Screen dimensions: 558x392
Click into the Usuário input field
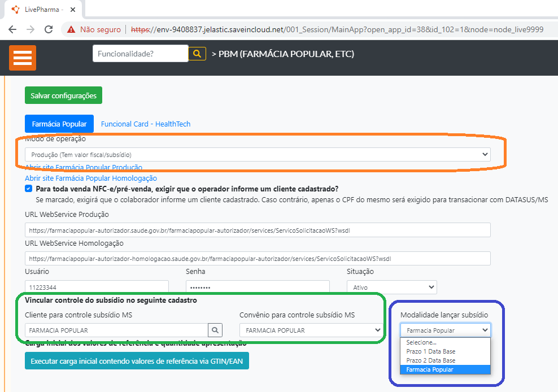[97, 288]
